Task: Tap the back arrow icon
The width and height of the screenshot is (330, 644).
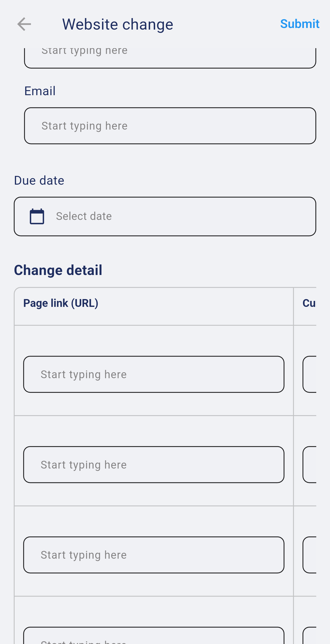Action: click(24, 24)
